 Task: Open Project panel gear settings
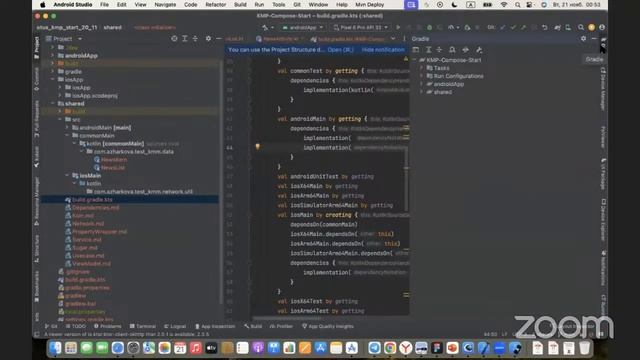coord(208,38)
